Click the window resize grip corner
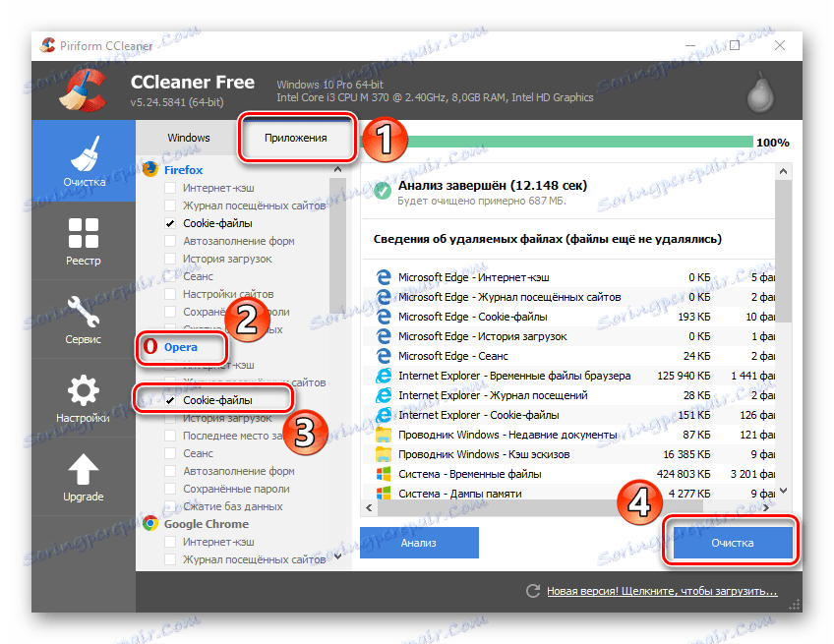The width and height of the screenshot is (834, 644). [794, 605]
